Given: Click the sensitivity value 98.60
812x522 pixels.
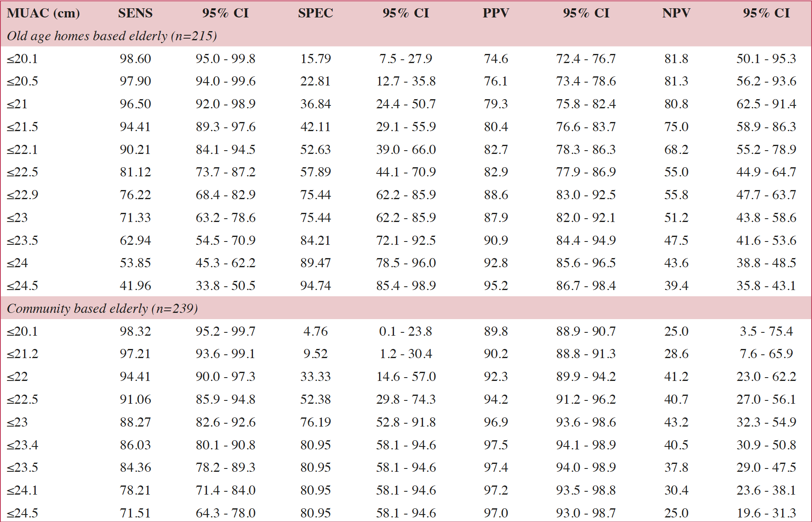Looking at the screenshot, I should point(135,59).
